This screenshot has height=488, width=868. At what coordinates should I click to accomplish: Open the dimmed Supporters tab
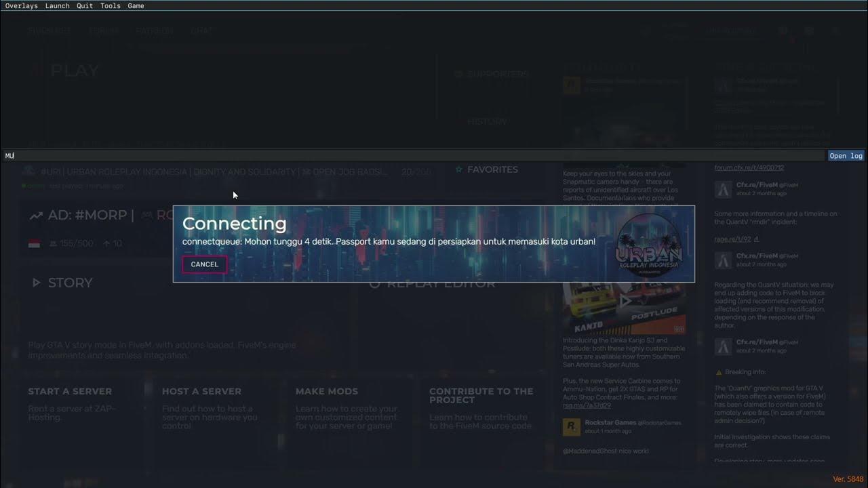492,74
